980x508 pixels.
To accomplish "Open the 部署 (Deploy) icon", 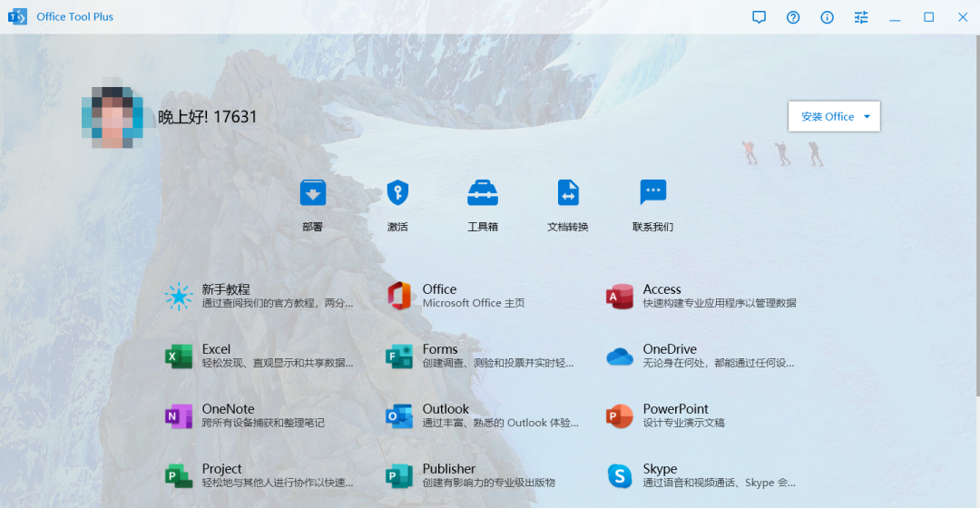I will [312, 193].
